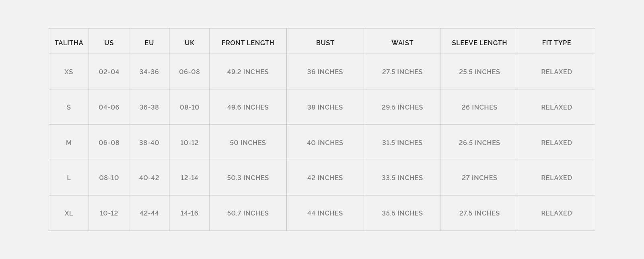The image size is (644, 259).
Task: Click the 49.2 INCHES front length cell
Action: [248, 72]
